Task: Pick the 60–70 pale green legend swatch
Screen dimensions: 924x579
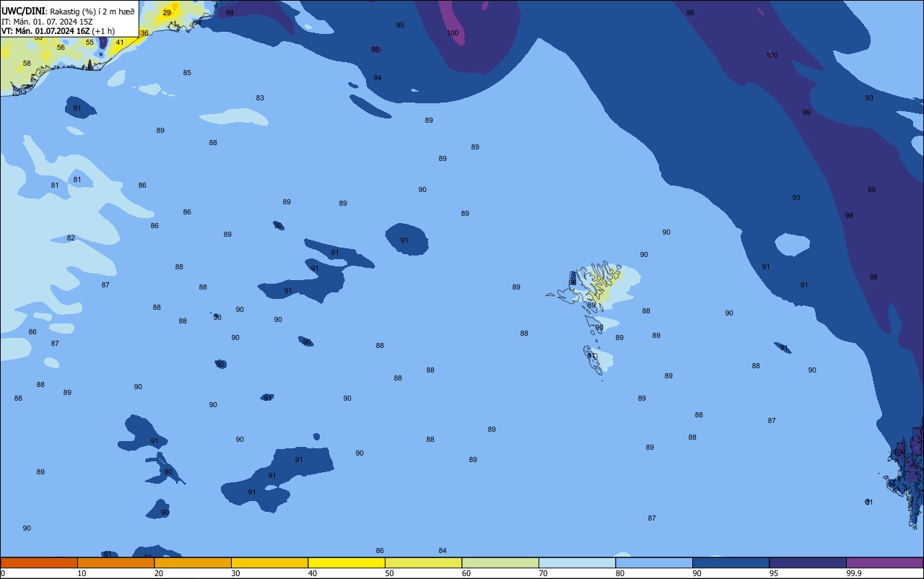Action: 500,562
